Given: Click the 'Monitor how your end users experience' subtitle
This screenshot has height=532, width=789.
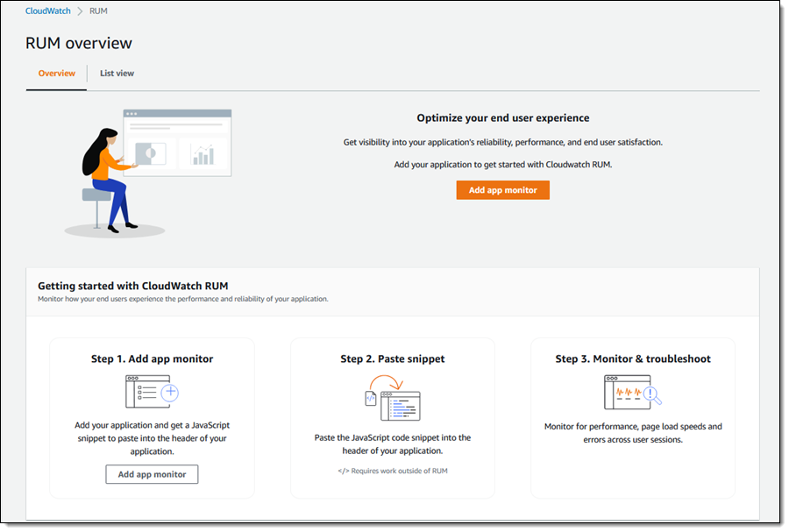Looking at the screenshot, I should point(182,299).
